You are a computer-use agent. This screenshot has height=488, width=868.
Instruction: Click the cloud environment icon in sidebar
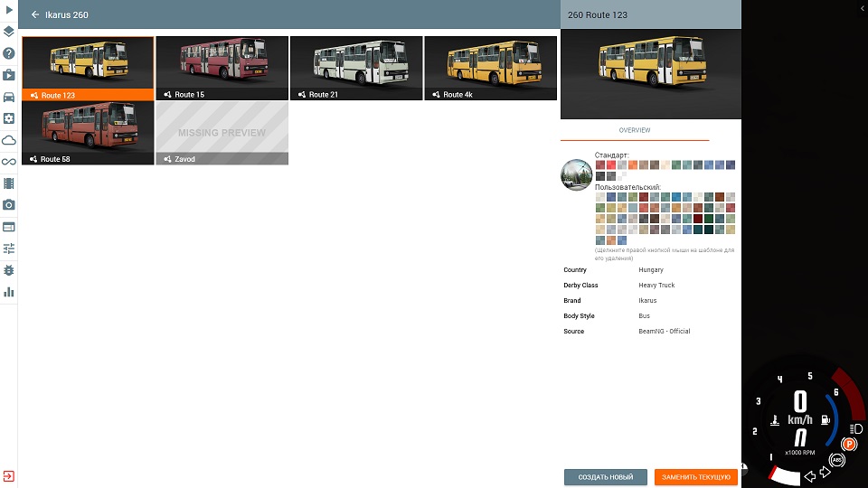(9, 140)
